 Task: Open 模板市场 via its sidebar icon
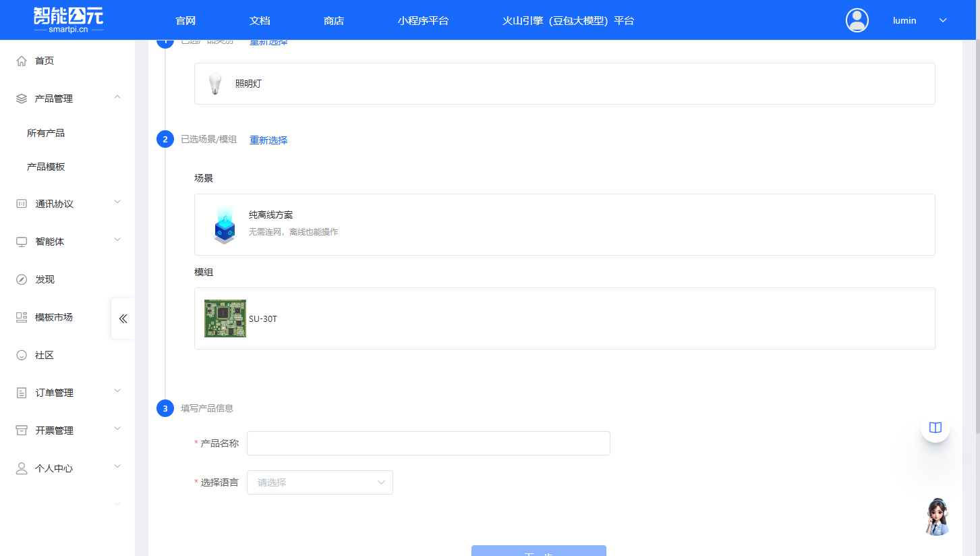[21, 316]
